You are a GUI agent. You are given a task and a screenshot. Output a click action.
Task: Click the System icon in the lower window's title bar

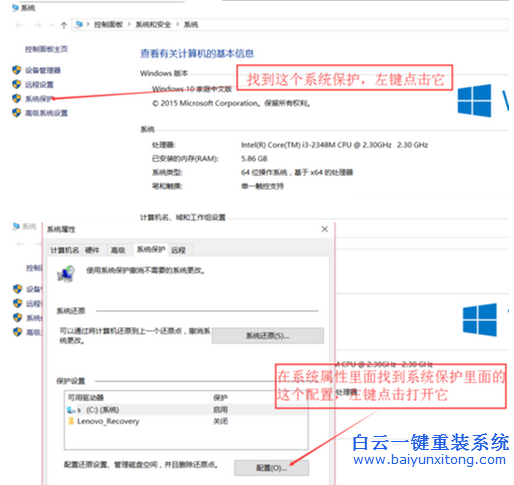[x=16, y=226]
